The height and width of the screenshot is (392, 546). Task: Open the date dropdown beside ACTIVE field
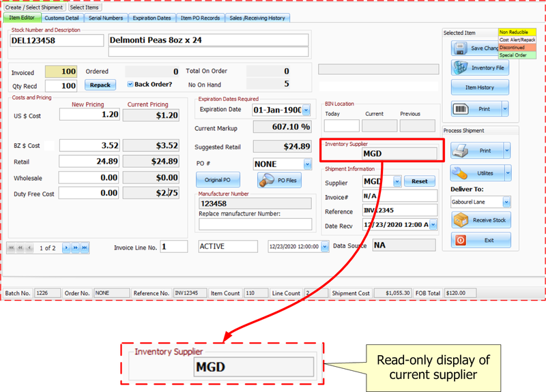pyautogui.click(x=325, y=246)
